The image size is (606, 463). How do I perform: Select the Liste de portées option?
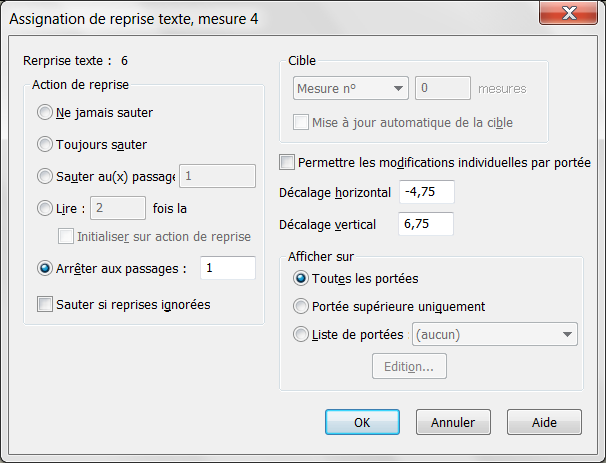[x=301, y=334]
